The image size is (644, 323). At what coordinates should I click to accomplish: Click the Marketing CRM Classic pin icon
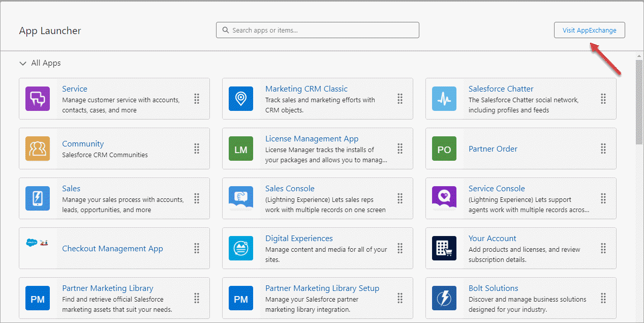241,99
